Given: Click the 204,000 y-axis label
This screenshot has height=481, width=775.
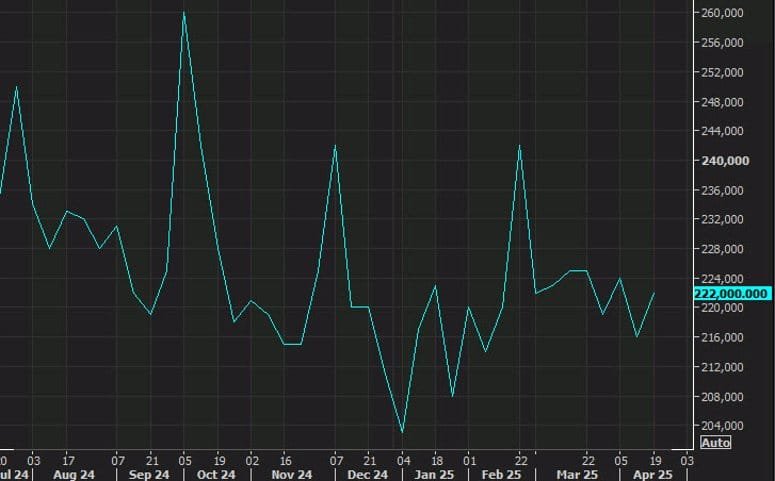Looking at the screenshot, I should (727, 426).
